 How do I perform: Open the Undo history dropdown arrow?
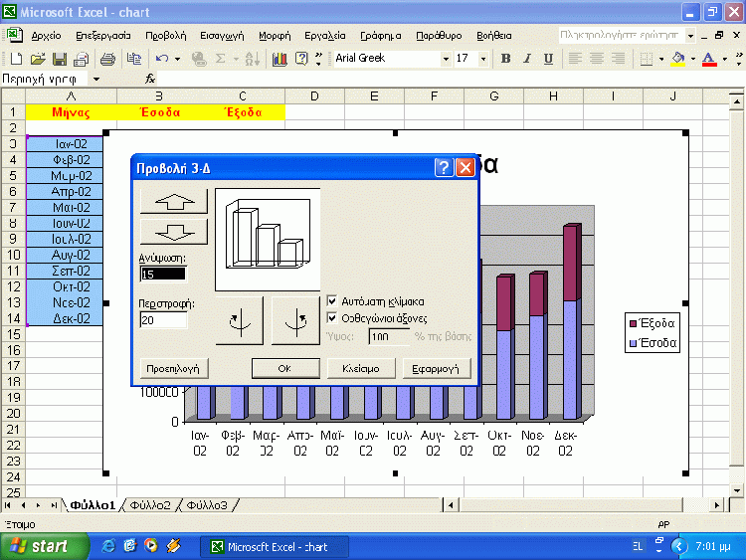pyautogui.click(x=177, y=59)
